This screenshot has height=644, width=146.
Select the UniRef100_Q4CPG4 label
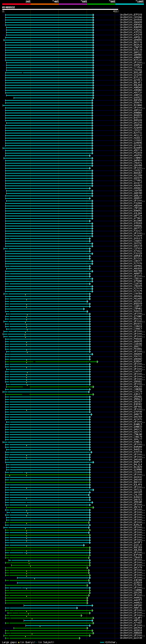tap(131, 628)
